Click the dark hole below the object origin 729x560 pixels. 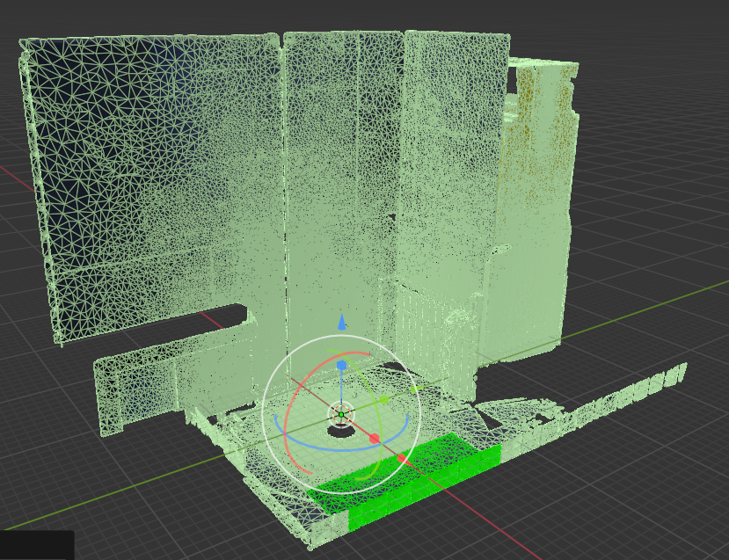pyautogui.click(x=339, y=432)
